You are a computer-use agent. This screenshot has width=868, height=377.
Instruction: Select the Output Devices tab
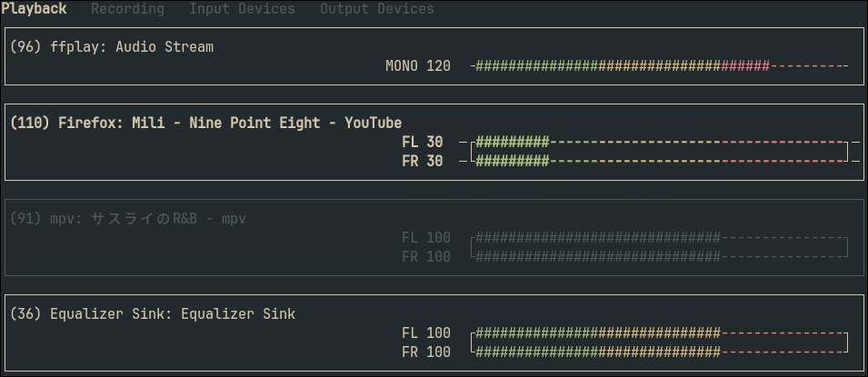377,9
